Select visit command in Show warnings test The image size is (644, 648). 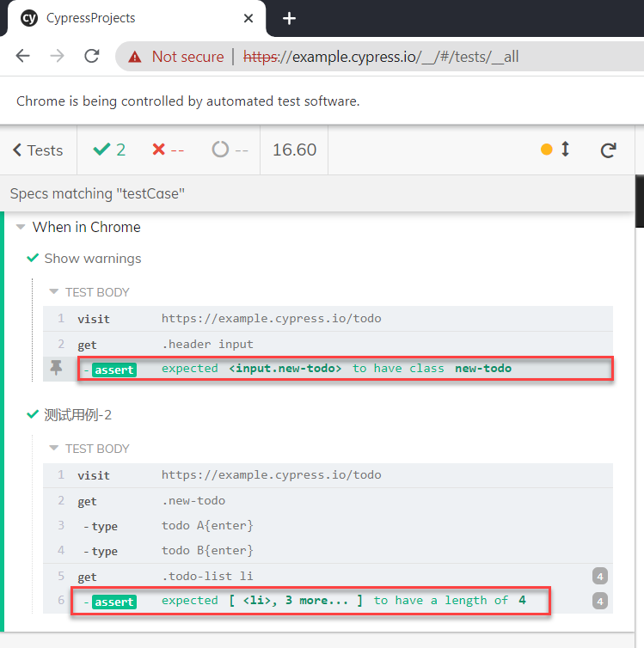[x=328, y=319]
